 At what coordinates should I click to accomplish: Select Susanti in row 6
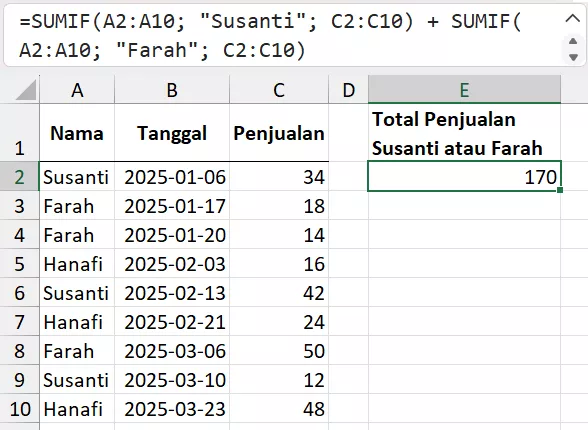[77, 292]
